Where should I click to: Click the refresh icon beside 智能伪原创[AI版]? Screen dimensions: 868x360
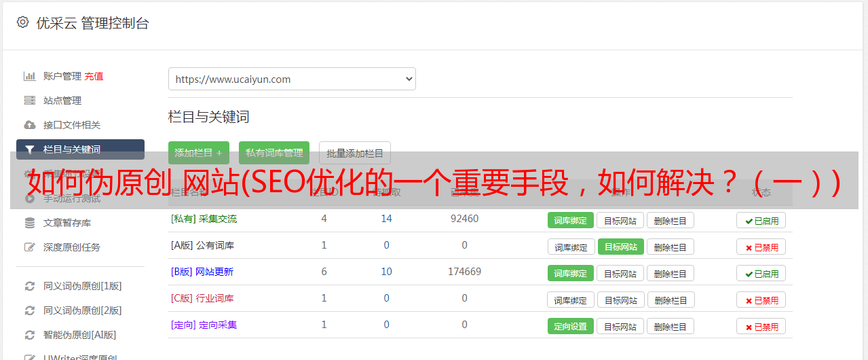coord(29,335)
